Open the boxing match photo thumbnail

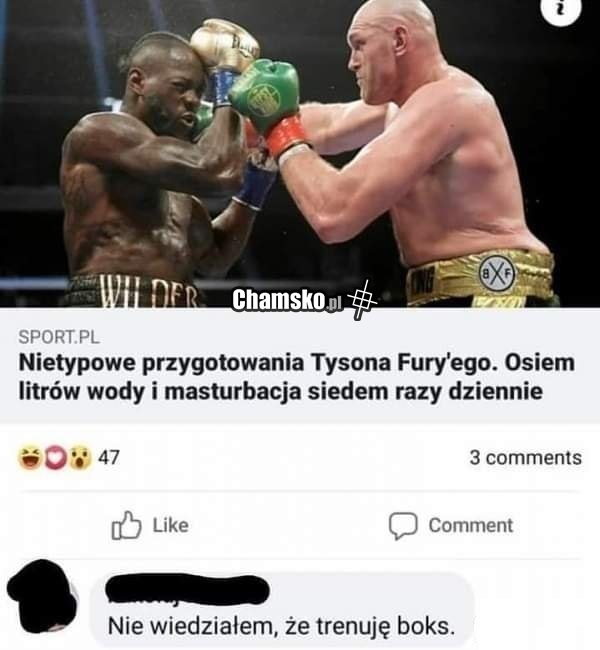300,153
